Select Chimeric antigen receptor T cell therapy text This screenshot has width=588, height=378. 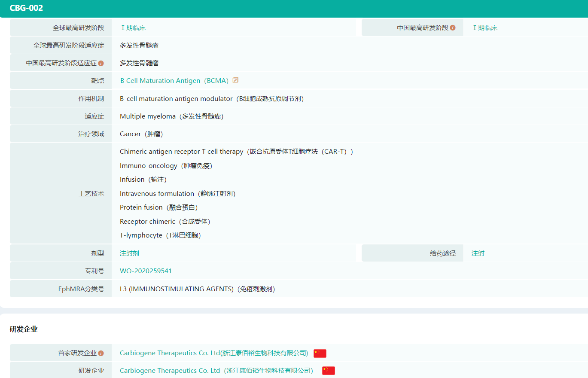[181, 152]
